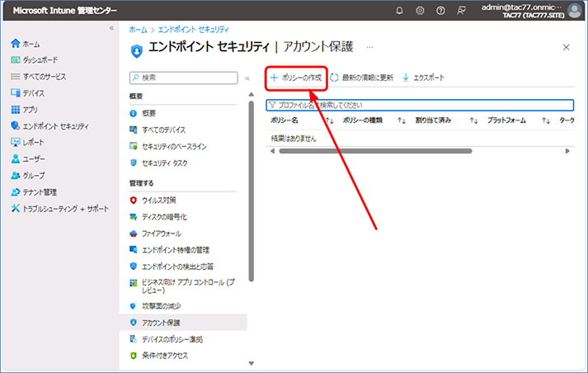Screen dimensions: 588x373
Task: Click ホーム breadcrumb link
Action: 138,29
